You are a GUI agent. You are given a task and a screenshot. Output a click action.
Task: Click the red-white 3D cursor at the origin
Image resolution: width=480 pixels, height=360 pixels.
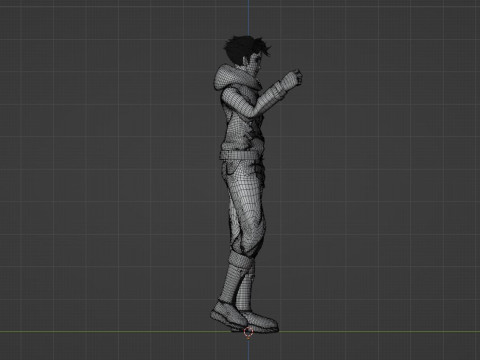tap(248, 332)
